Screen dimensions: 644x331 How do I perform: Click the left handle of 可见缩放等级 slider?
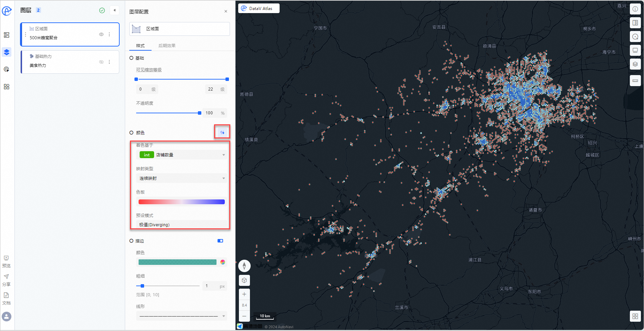[x=136, y=79]
